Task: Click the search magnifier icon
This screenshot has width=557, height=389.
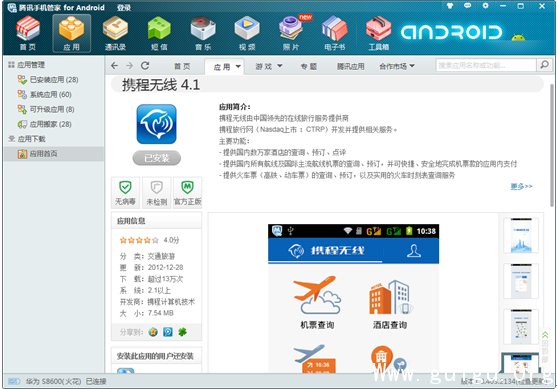Action: [x=544, y=65]
